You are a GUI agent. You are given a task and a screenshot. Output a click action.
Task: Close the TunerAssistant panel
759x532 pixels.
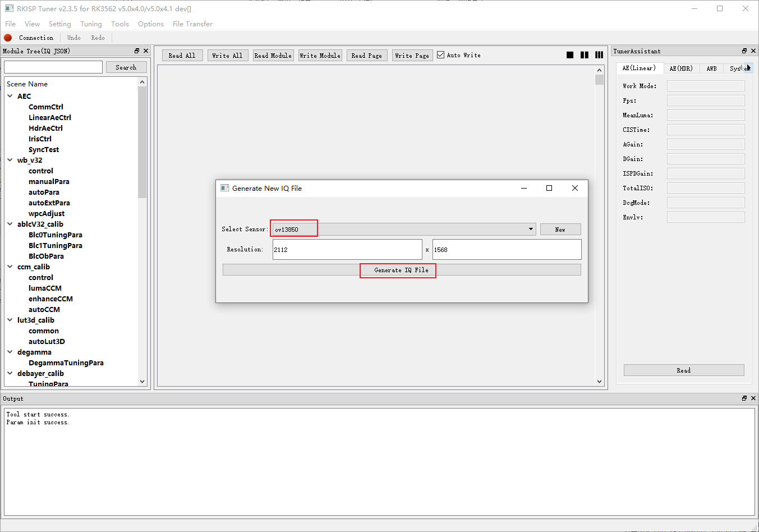tap(753, 51)
